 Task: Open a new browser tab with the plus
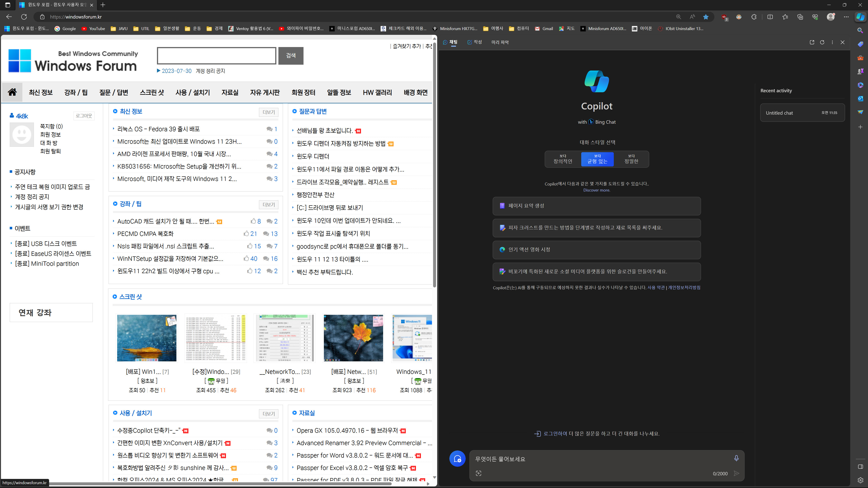[x=103, y=5]
